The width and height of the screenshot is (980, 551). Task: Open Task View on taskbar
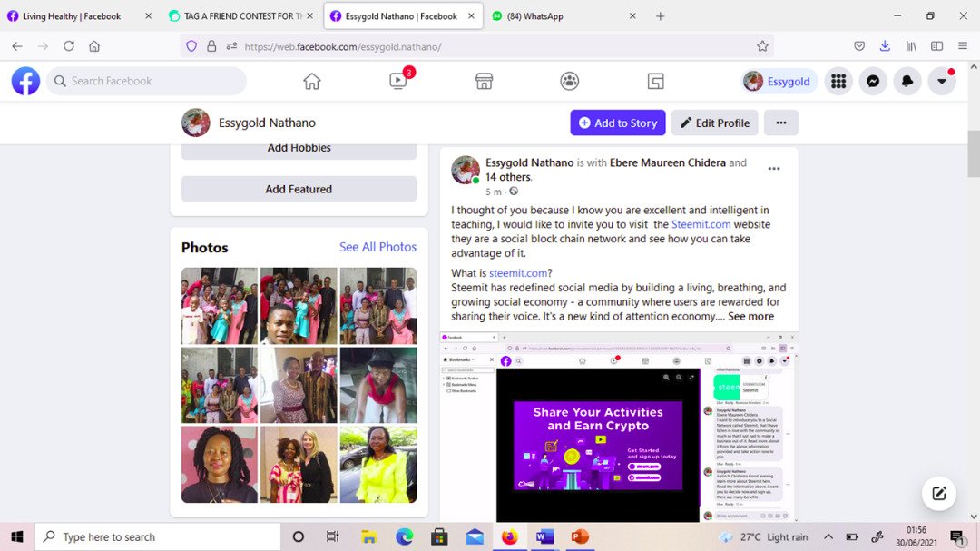point(332,536)
